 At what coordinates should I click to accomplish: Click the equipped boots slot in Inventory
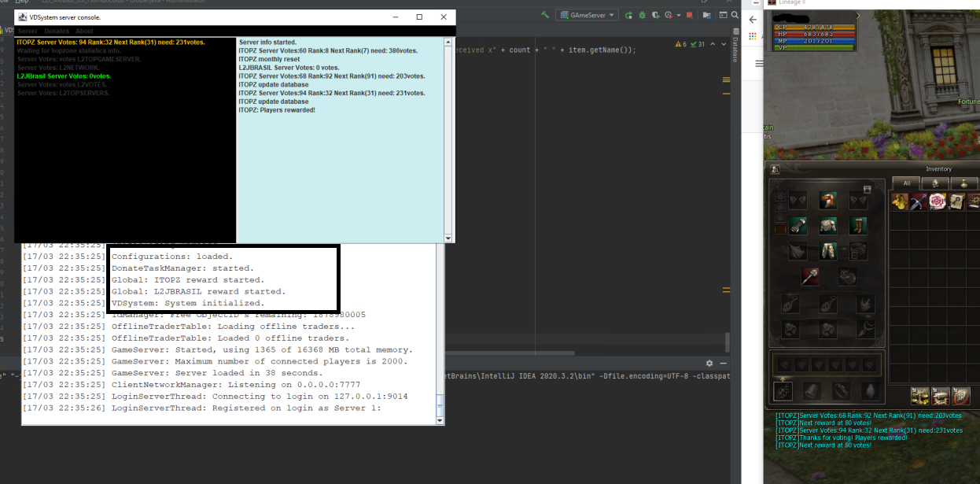(858, 226)
